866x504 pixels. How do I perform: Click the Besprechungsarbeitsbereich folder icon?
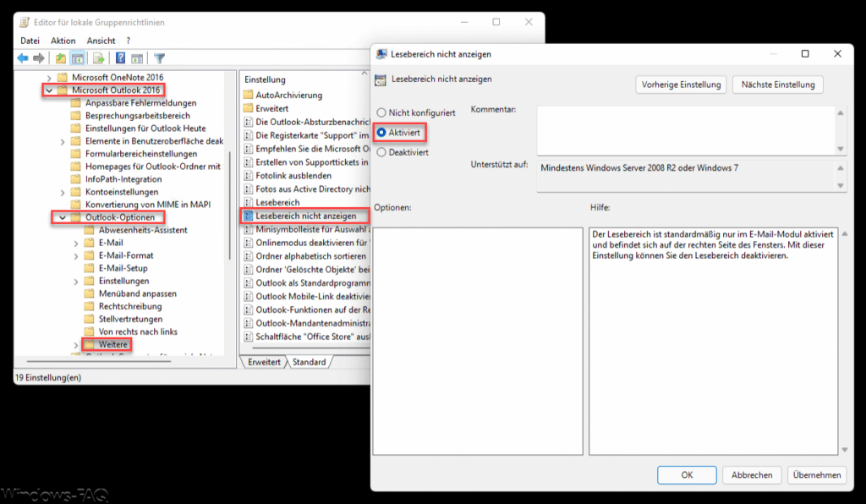(75, 115)
